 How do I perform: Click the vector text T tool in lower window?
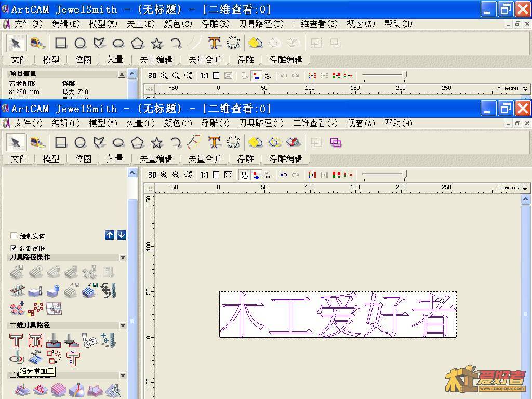click(x=215, y=142)
